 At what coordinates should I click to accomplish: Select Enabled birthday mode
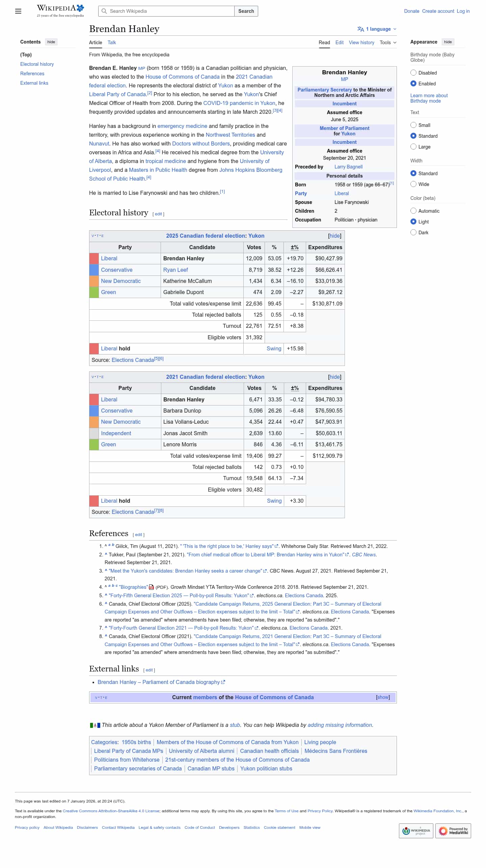[x=413, y=83]
